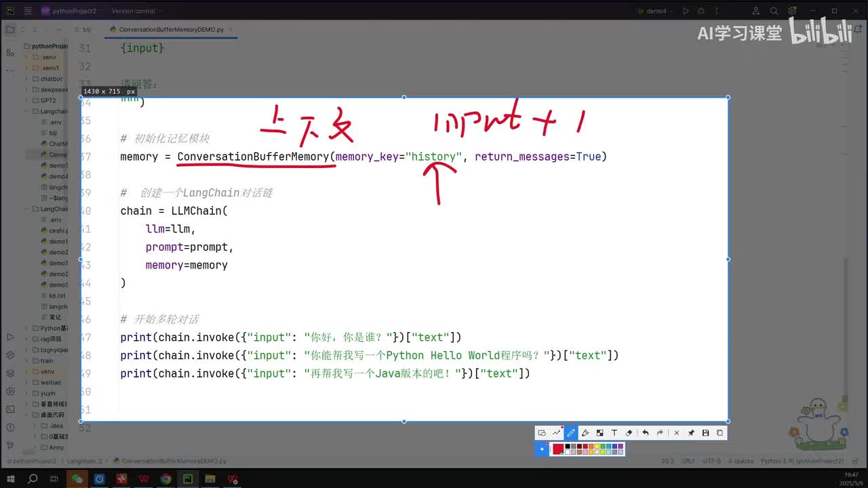Pick the white color swatch
The height and width of the screenshot is (488, 868).
[x=568, y=451]
